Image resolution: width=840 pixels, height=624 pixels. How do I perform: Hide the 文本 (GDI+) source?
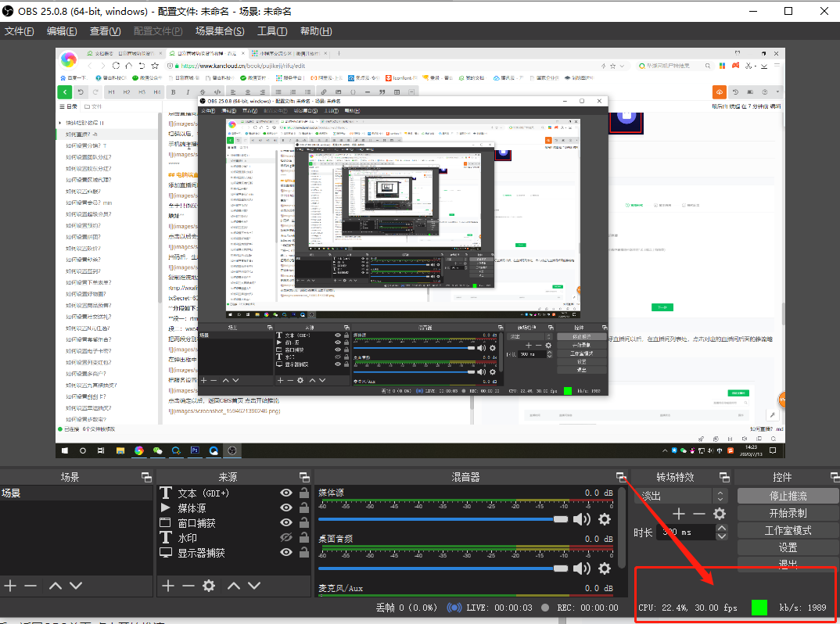point(286,493)
